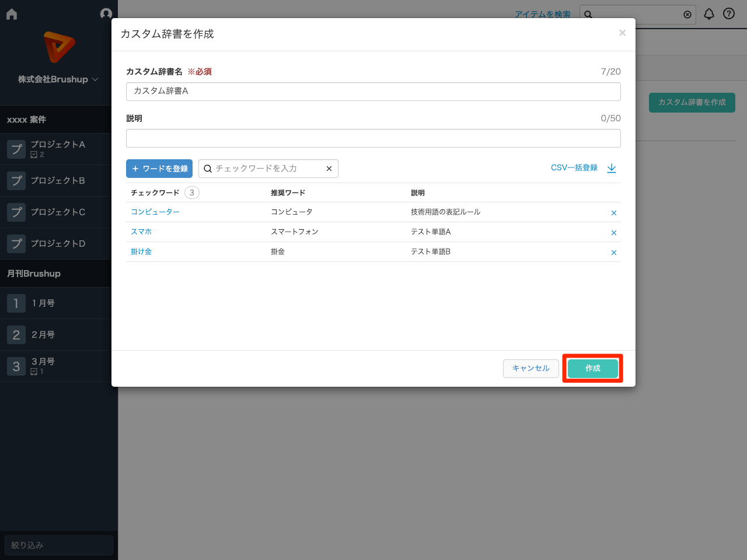This screenshot has width=747, height=560.
Task: Clear the check word search field
Action: [x=329, y=169]
